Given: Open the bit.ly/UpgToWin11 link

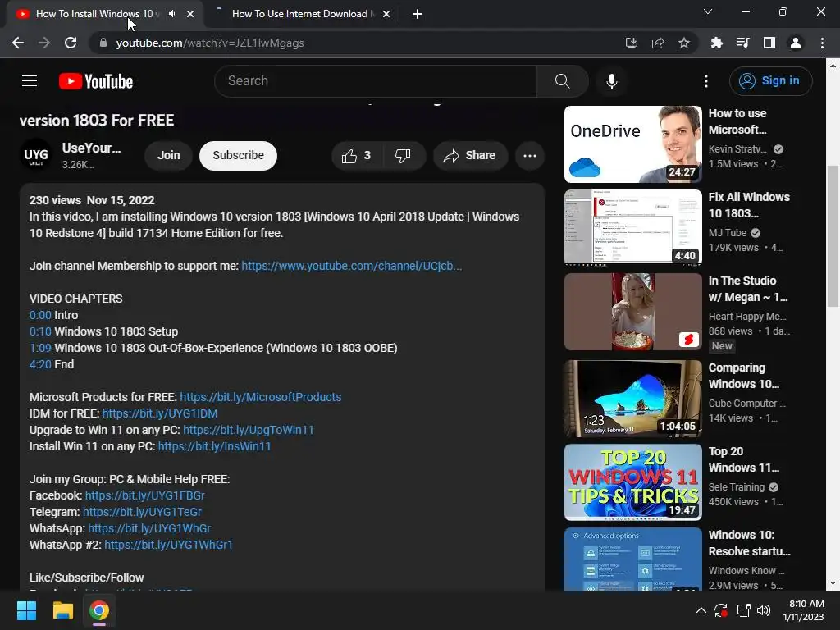Looking at the screenshot, I should (249, 430).
